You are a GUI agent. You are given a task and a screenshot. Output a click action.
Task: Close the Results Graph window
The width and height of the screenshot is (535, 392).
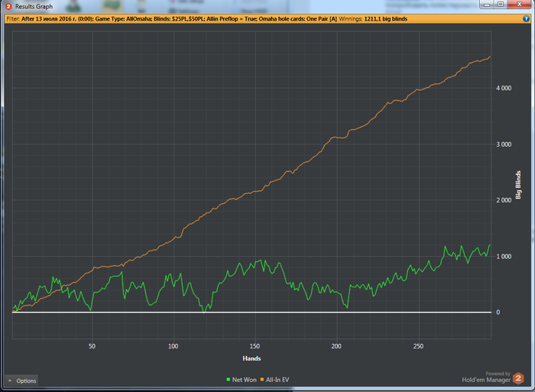[519, 4]
